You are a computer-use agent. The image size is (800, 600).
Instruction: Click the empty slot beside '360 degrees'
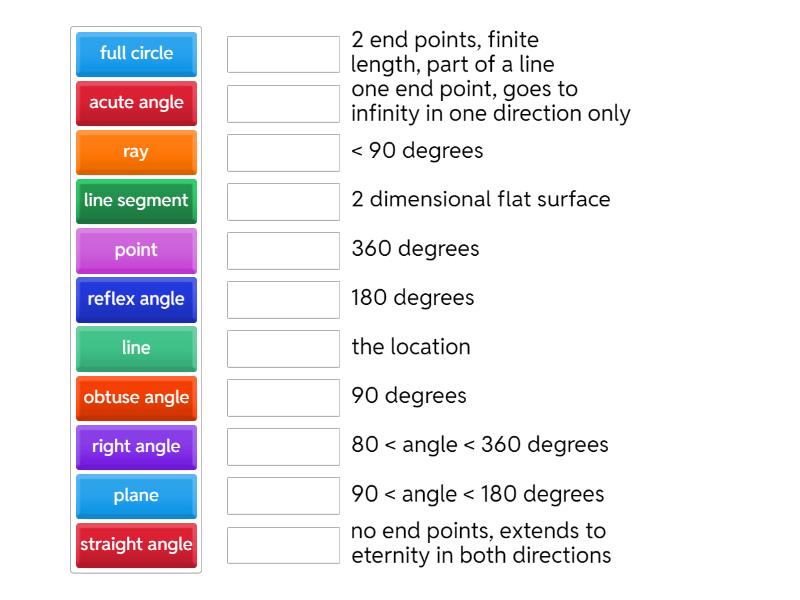283,250
